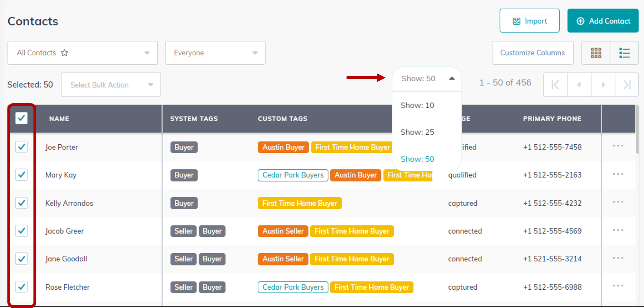Go to the previous page of contacts
Screen dimensions: 644x308
pyautogui.click(x=579, y=85)
